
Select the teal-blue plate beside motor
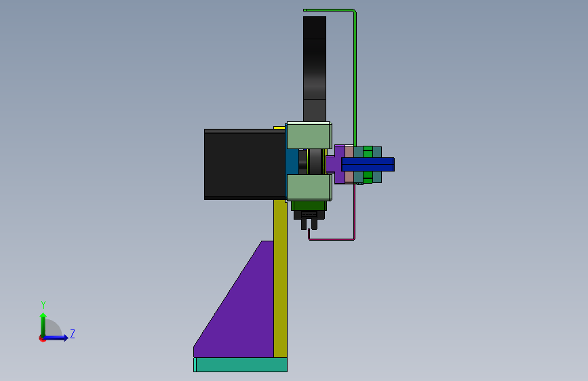292,161
